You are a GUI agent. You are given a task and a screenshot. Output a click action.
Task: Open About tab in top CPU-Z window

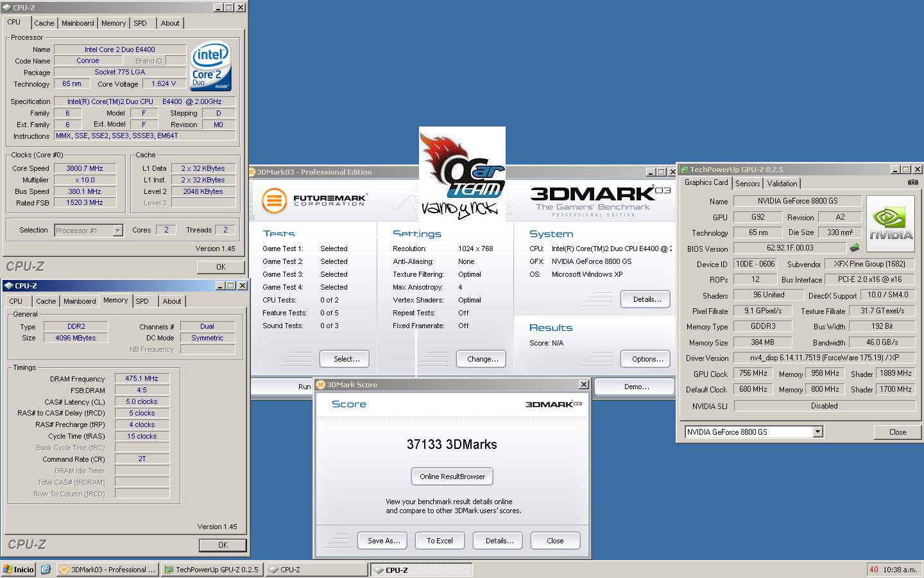(x=170, y=23)
